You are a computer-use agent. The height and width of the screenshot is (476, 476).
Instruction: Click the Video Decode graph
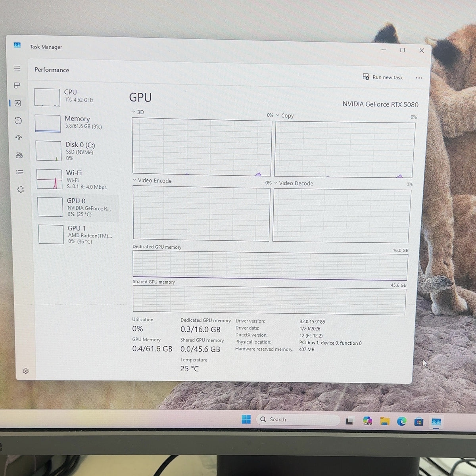[x=342, y=216]
